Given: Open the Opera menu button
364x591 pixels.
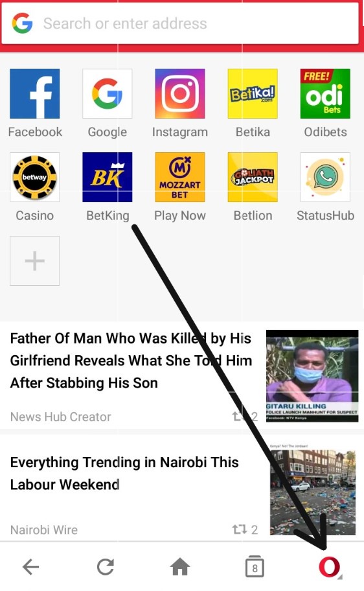Looking at the screenshot, I should coord(329,566).
